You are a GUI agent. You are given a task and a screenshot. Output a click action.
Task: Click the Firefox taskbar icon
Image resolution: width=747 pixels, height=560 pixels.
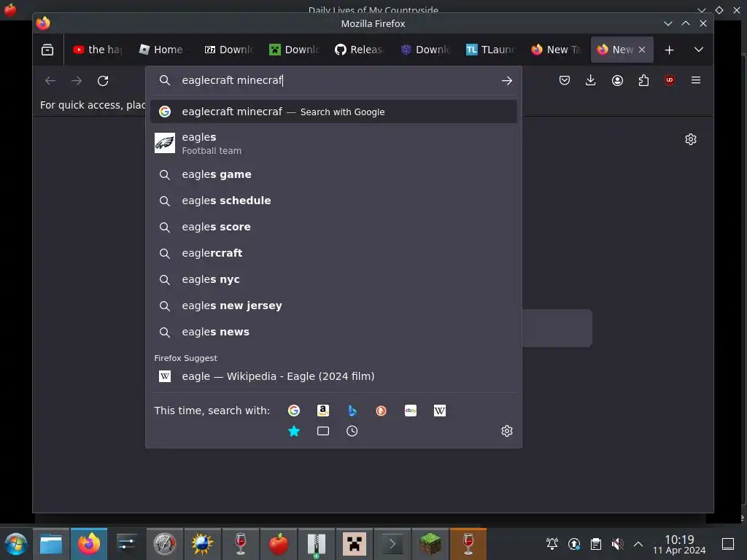pyautogui.click(x=89, y=544)
